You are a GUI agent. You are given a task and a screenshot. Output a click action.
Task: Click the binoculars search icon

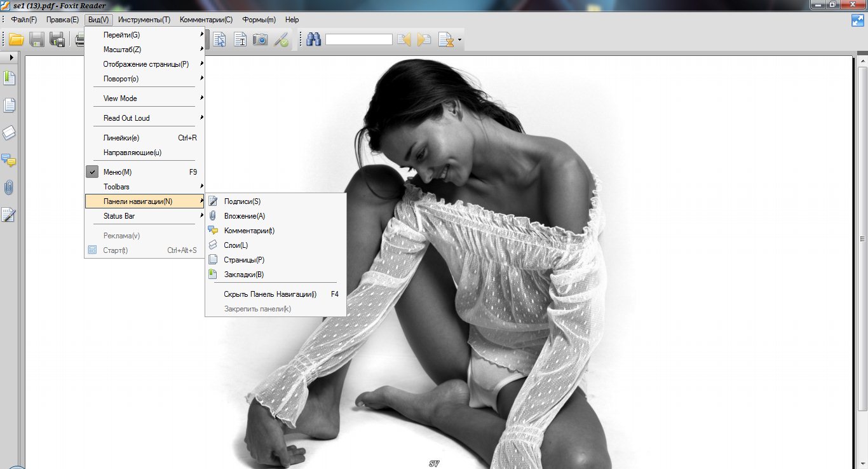click(x=313, y=39)
